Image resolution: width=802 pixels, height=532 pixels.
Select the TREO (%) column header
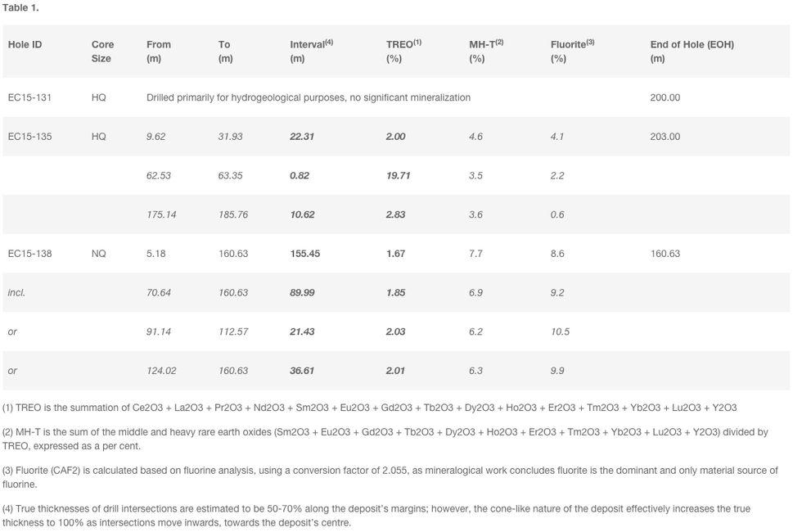click(403, 52)
